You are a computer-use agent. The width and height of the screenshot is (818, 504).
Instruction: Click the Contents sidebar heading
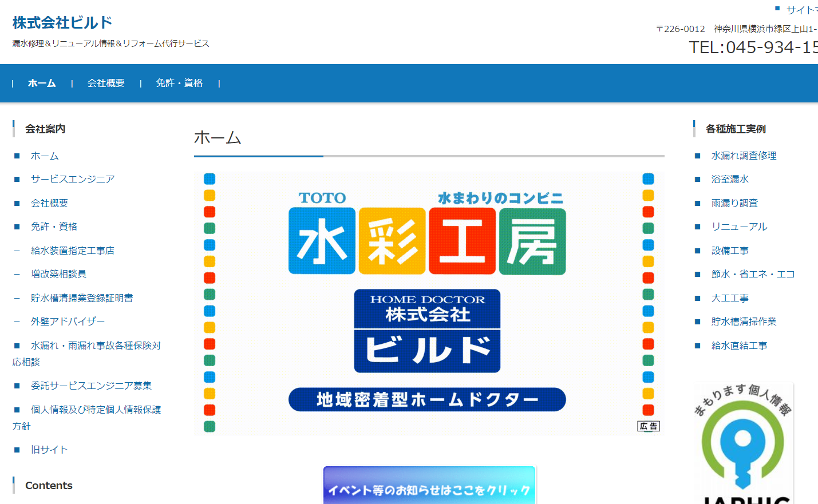pos(49,486)
